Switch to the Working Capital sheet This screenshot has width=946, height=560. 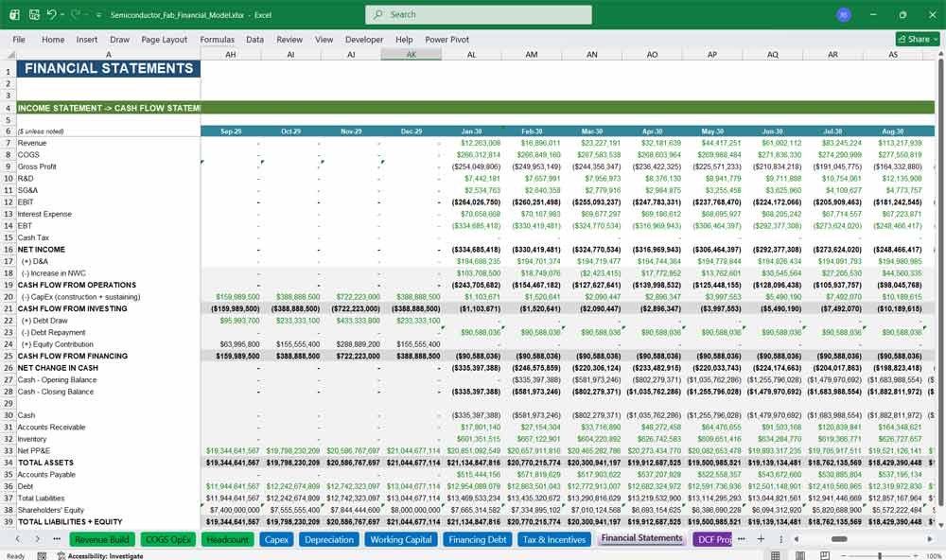click(x=401, y=539)
